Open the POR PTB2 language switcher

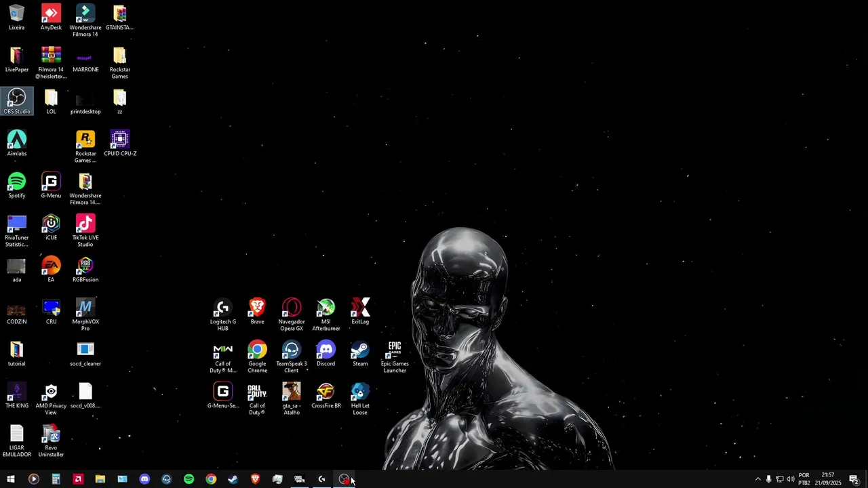tap(804, 479)
